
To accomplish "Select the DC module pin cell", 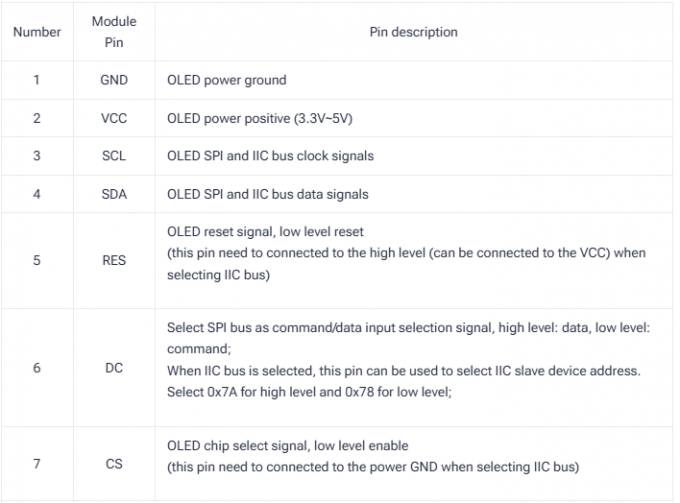I will (114, 368).
